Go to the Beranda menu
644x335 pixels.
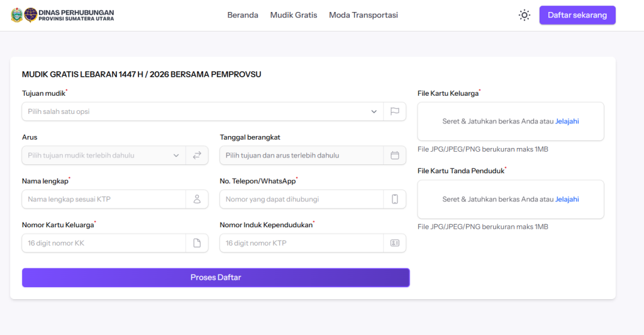coord(243,15)
